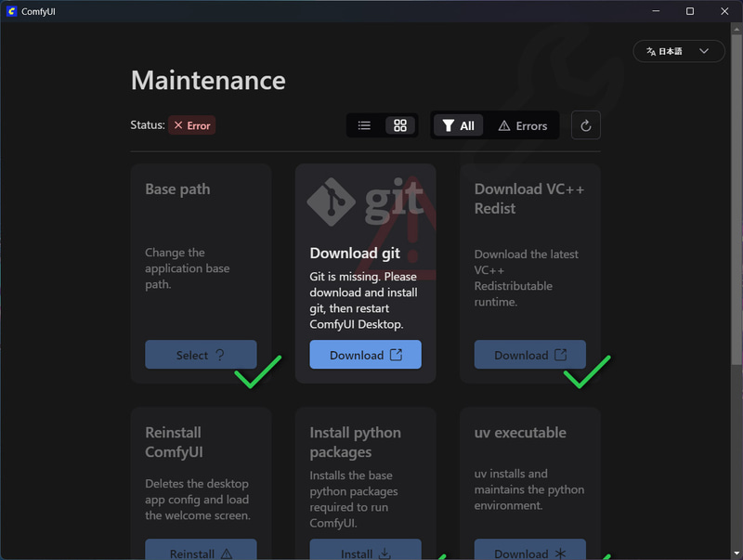The width and height of the screenshot is (743, 560).
Task: Click the ComfyUI app icon in title bar
Action: click(x=11, y=11)
